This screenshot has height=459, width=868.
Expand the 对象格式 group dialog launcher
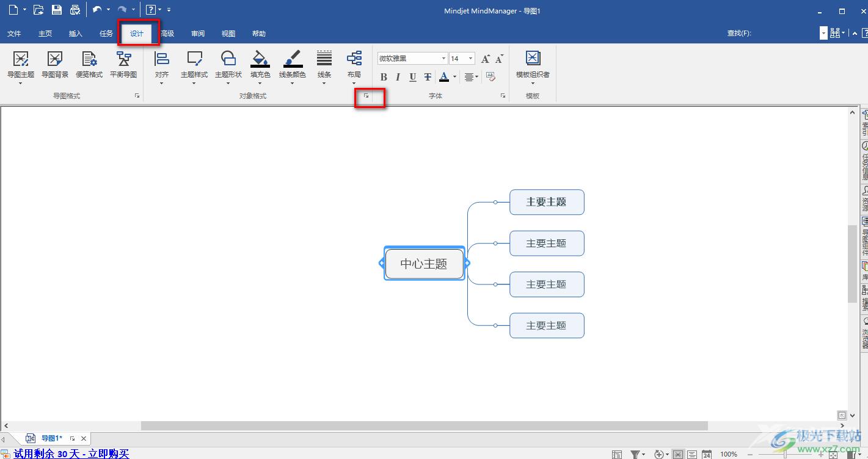point(367,96)
